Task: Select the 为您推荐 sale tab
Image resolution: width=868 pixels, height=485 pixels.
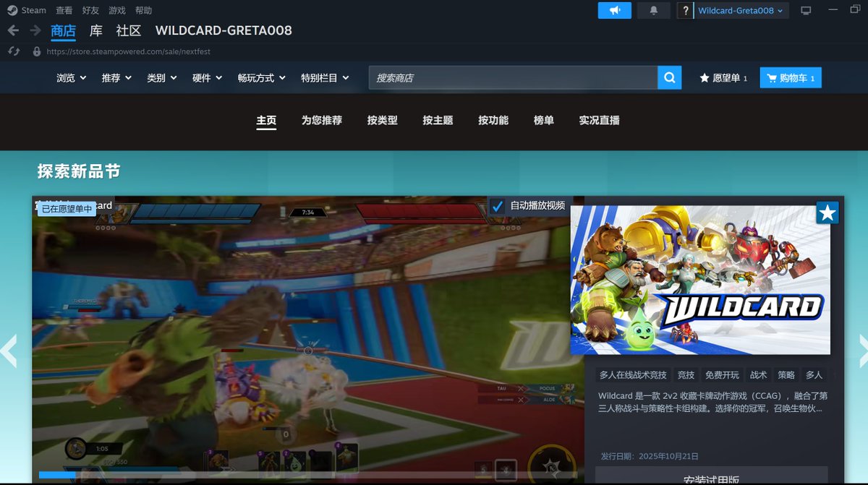Action: 322,121
